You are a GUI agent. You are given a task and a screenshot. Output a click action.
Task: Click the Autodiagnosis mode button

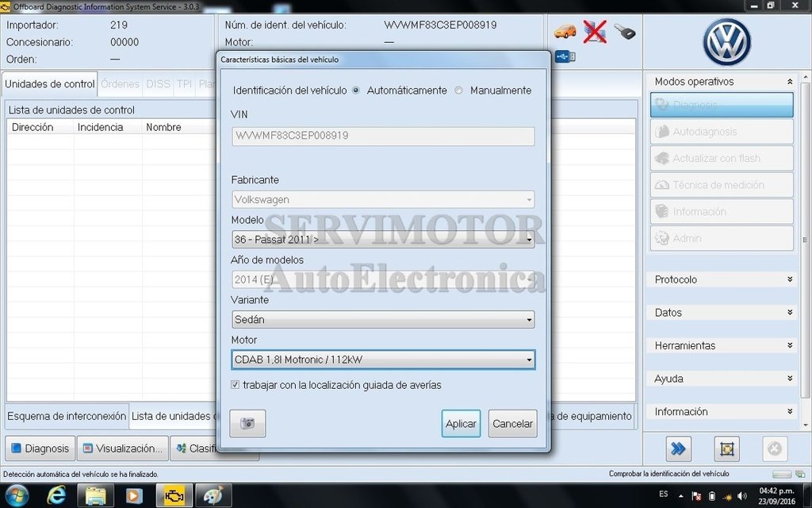pos(722,132)
